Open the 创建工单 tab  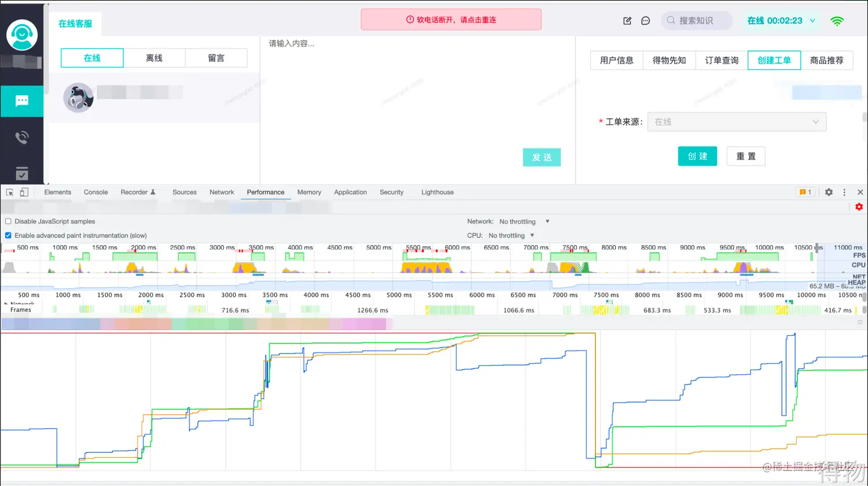[774, 60]
